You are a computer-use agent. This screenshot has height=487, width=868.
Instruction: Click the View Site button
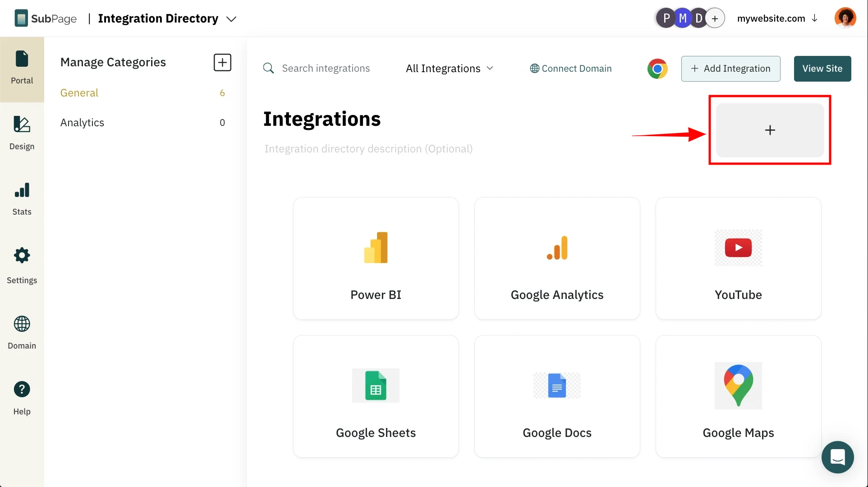822,69
